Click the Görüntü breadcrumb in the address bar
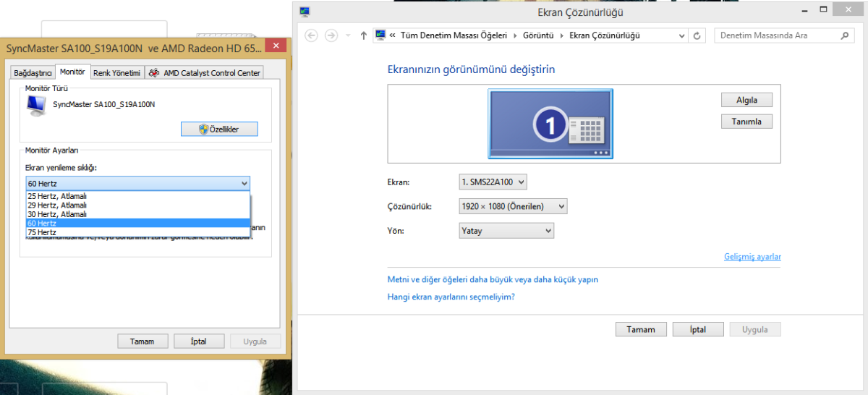The height and width of the screenshot is (395, 868). [538, 35]
